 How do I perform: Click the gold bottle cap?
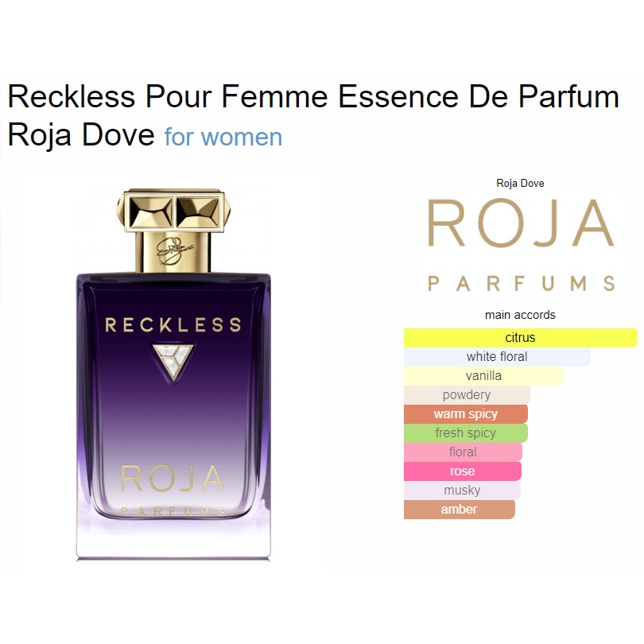click(x=173, y=230)
